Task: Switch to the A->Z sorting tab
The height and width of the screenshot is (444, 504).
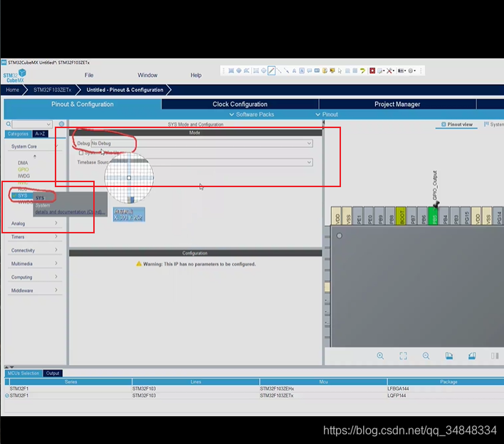Action: (x=40, y=134)
